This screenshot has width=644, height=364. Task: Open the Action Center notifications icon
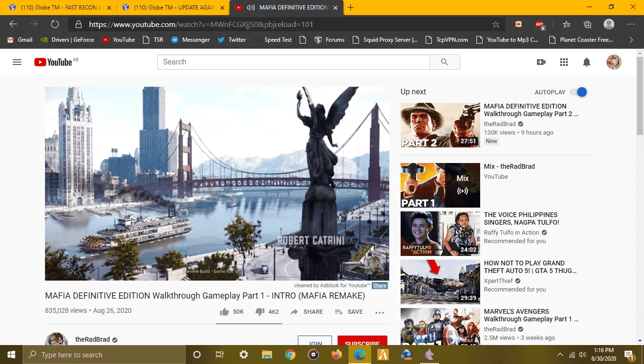[x=630, y=355]
